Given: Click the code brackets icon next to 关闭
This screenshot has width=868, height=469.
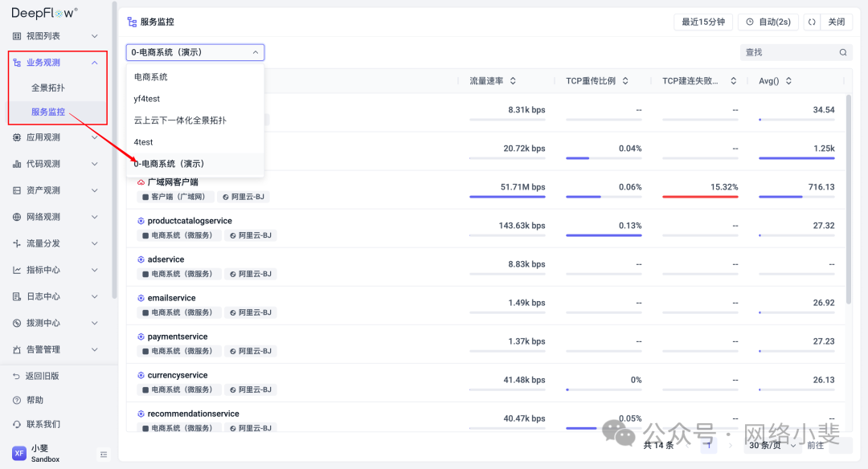Looking at the screenshot, I should tap(812, 22).
